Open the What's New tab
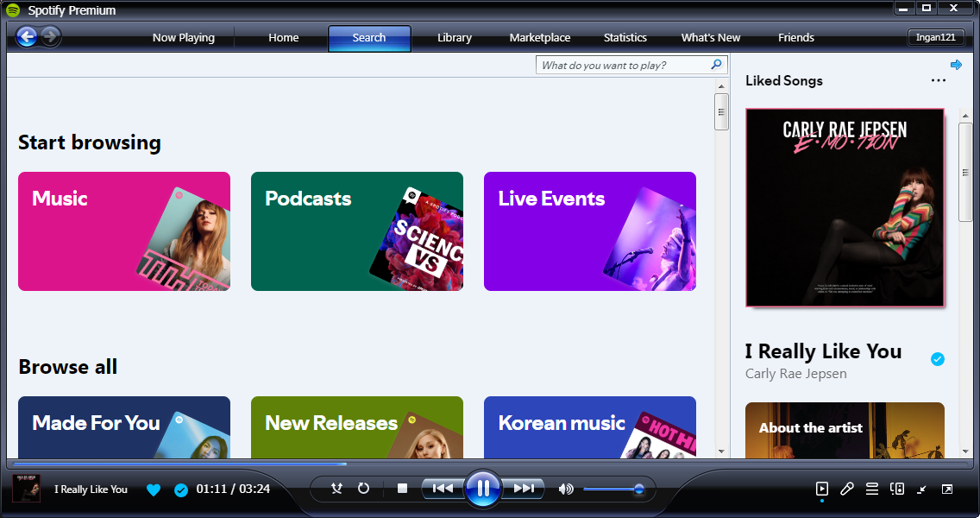The width and height of the screenshot is (980, 518). tap(711, 37)
